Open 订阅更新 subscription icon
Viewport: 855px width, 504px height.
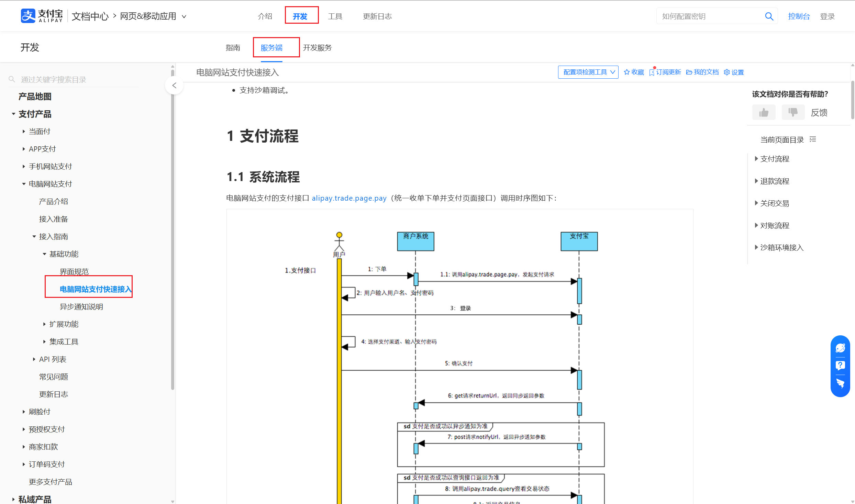point(652,72)
